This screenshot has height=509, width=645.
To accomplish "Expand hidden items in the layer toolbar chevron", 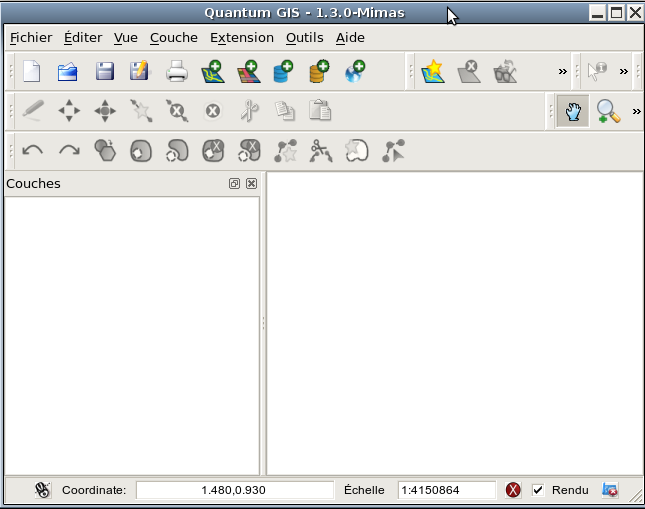I will coord(562,72).
